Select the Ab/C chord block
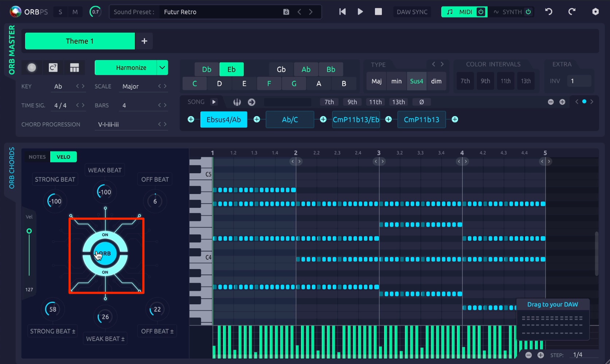The width and height of the screenshot is (610, 364). pyautogui.click(x=290, y=119)
